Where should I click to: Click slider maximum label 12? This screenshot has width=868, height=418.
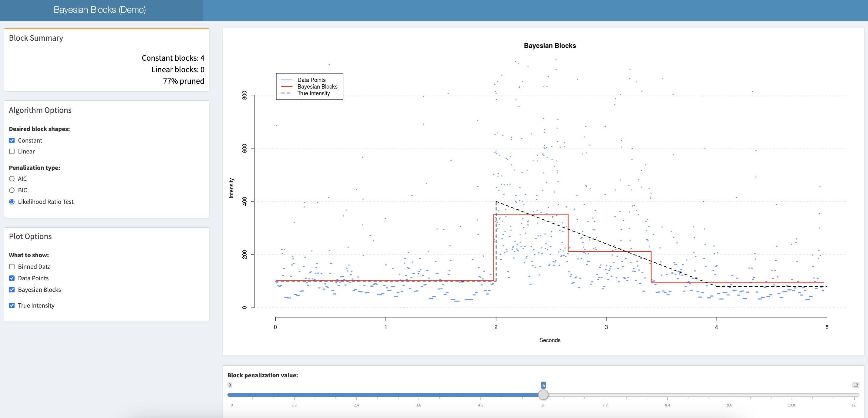tap(856, 385)
